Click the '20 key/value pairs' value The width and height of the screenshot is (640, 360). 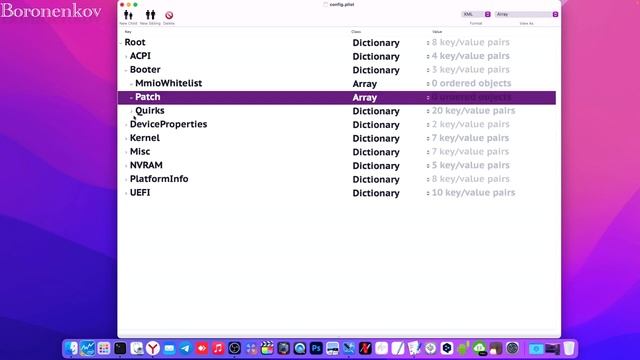[473, 111]
